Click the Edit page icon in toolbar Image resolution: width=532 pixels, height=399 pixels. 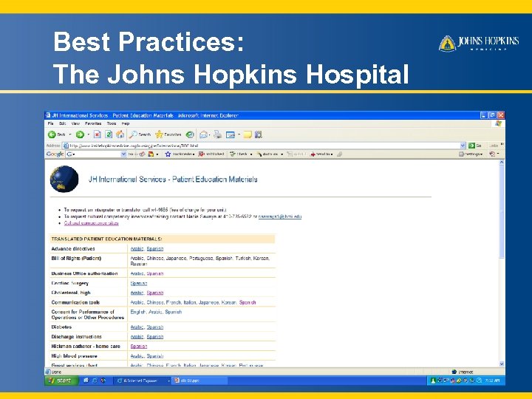tap(231, 134)
